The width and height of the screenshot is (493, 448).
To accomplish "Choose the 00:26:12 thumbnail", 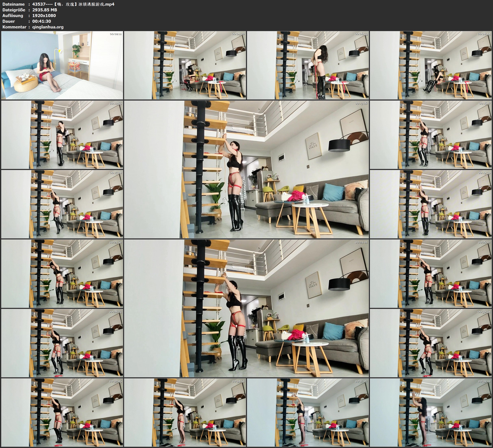I will click(431, 274).
